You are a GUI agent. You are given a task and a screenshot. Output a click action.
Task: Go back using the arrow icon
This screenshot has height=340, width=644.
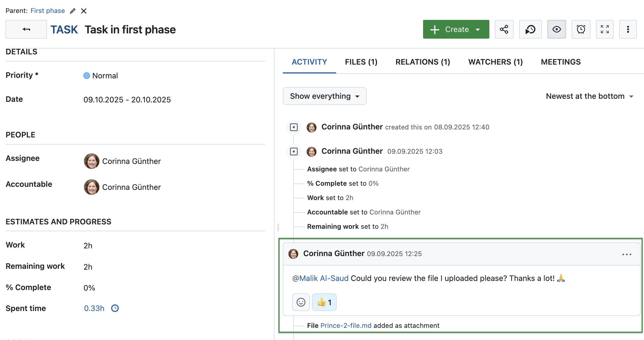pyautogui.click(x=26, y=29)
